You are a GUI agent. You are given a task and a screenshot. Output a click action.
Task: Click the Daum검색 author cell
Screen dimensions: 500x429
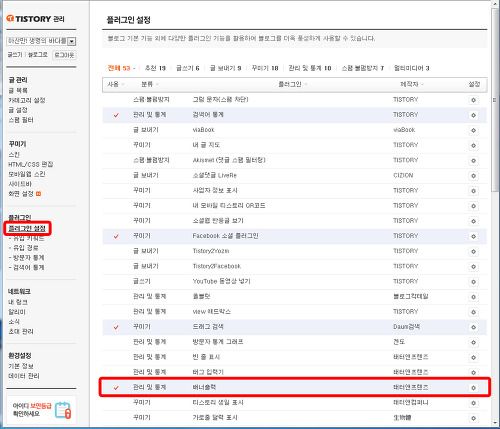[x=407, y=327]
